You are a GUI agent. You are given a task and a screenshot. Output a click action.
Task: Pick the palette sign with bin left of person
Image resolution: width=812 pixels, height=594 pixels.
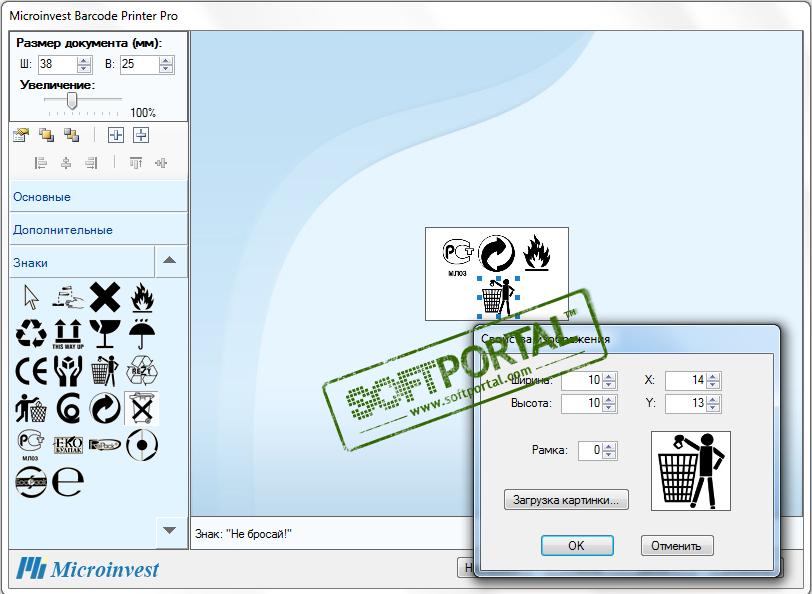(105, 371)
